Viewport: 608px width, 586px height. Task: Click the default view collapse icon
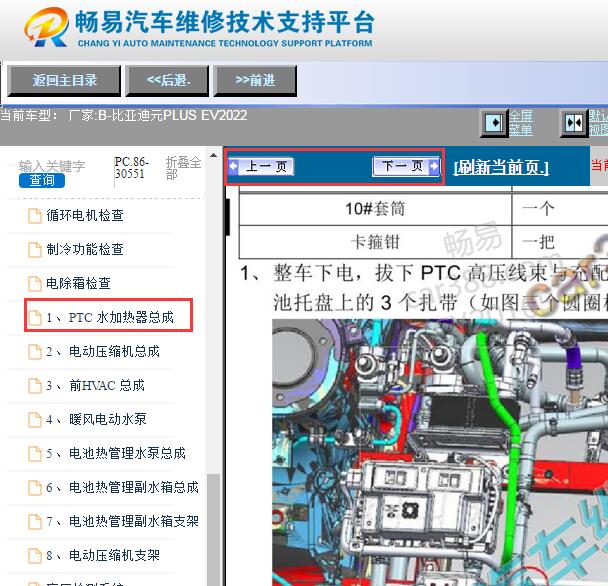(x=574, y=123)
